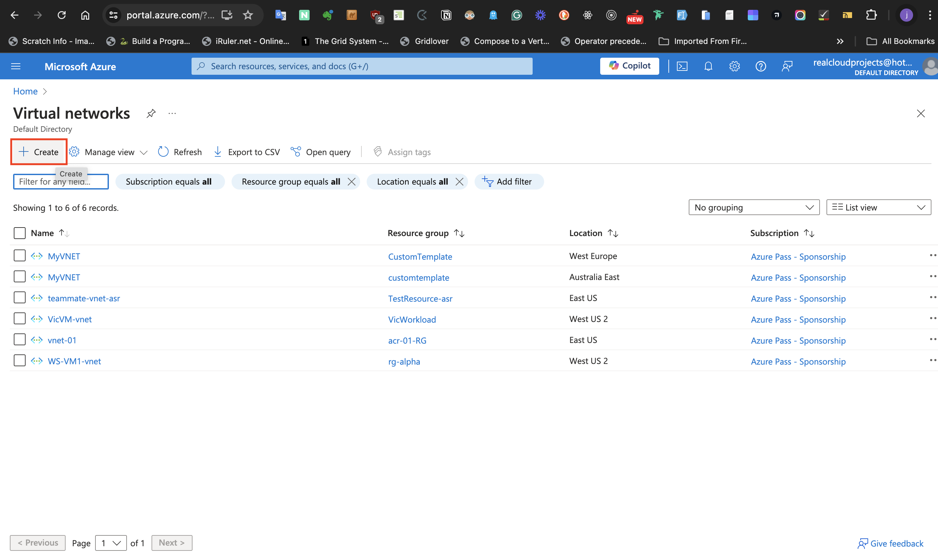Open the List view dropdown
Image resolution: width=938 pixels, height=560 pixels.
click(x=878, y=207)
